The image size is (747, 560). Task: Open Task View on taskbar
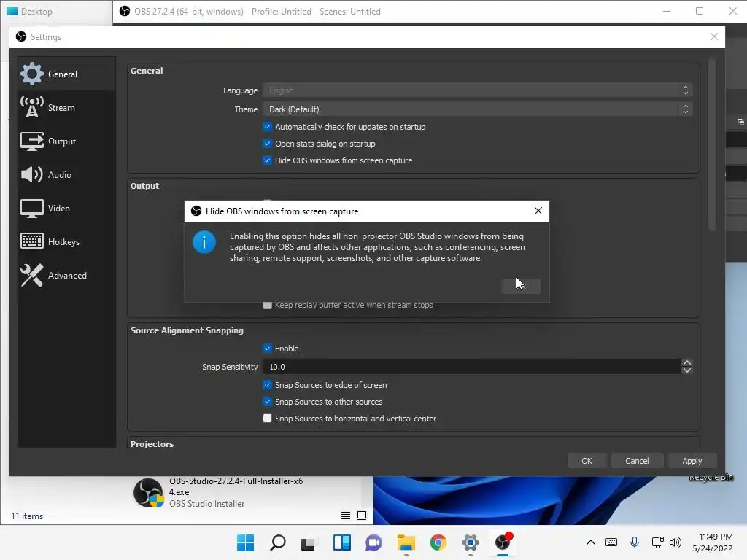[x=309, y=542]
